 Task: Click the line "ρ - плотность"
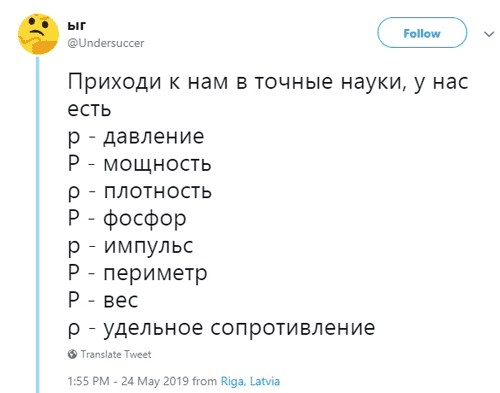click(139, 191)
